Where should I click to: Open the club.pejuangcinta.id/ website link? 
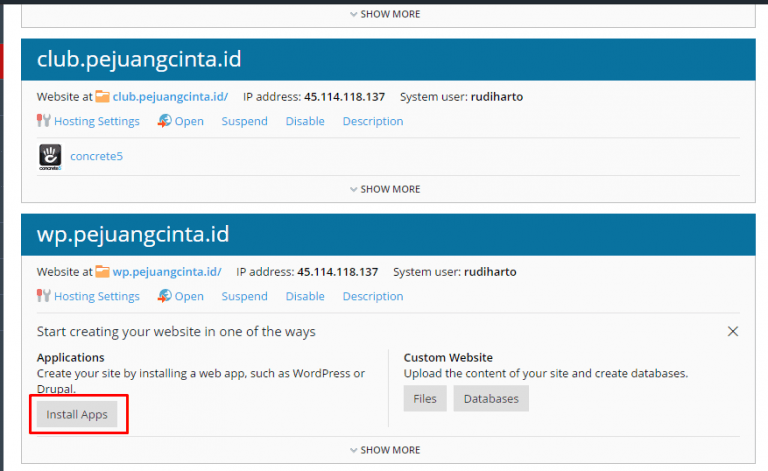click(170, 97)
